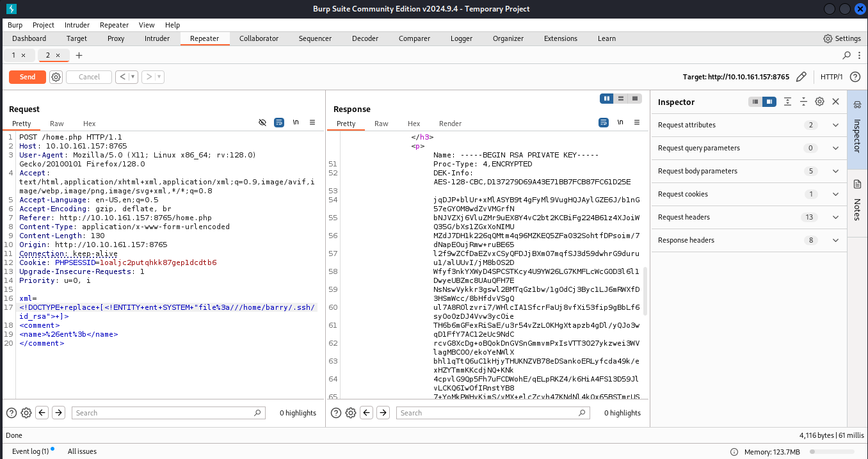Click HTTP/1 protocol selector
Image resolution: width=868 pixels, height=459 pixels.
tap(832, 77)
